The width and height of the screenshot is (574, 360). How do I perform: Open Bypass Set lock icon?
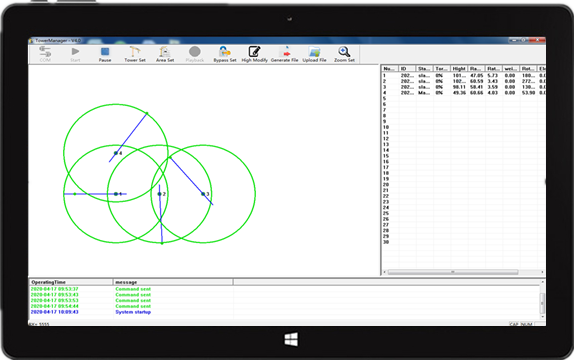point(225,54)
